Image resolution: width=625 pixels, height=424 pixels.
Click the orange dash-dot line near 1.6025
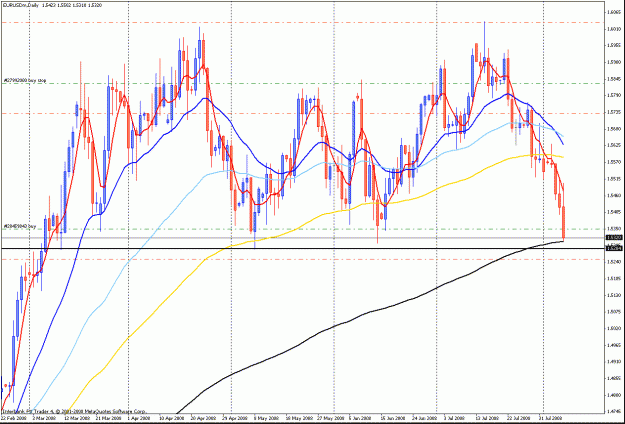pos(303,23)
